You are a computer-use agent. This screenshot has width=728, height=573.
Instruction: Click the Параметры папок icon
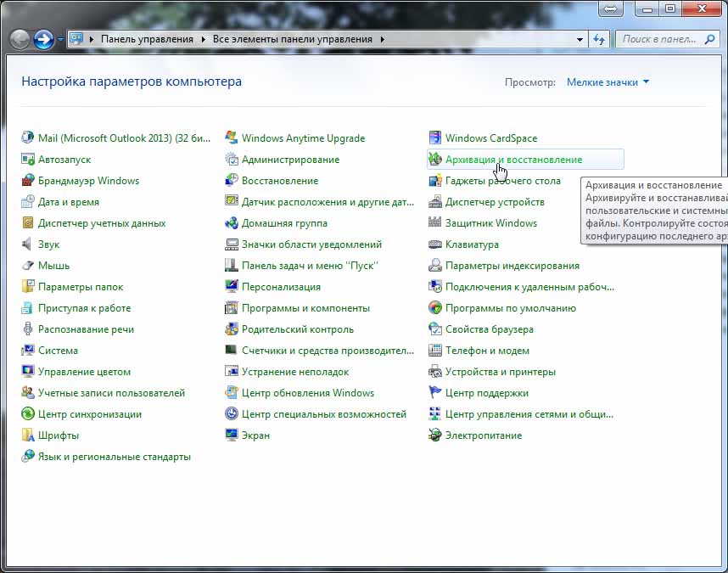28,287
